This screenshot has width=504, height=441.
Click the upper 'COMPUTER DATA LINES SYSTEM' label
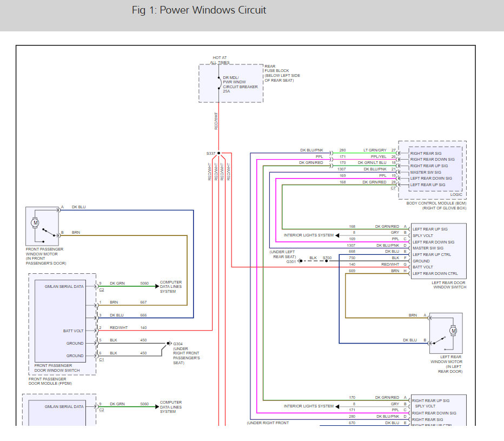tap(171, 287)
